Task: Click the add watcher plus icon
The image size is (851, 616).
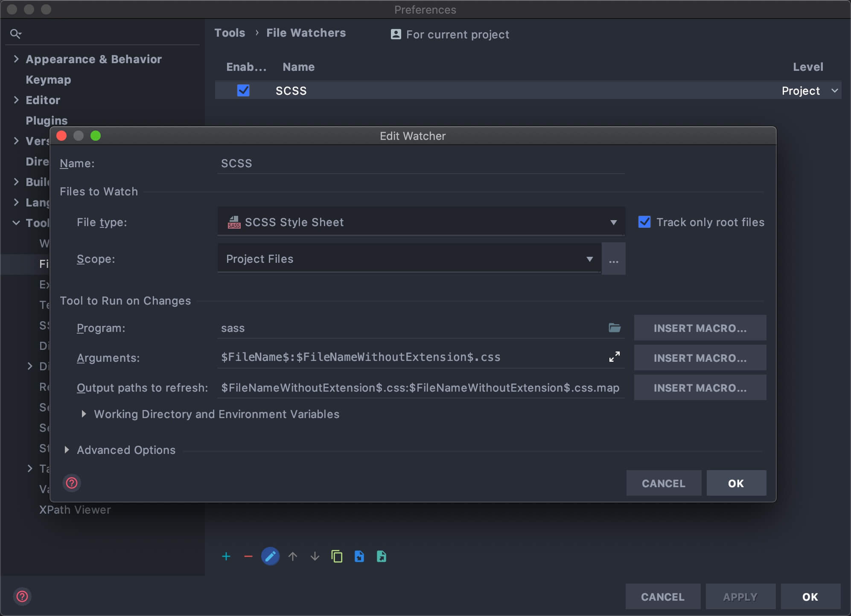Action: tap(226, 556)
